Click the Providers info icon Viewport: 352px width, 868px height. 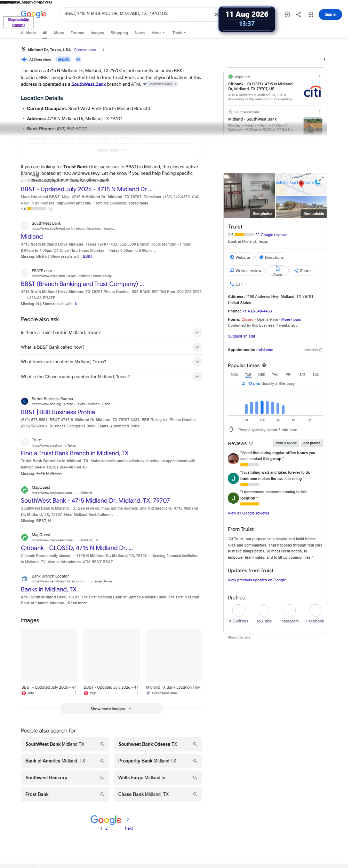(321, 350)
